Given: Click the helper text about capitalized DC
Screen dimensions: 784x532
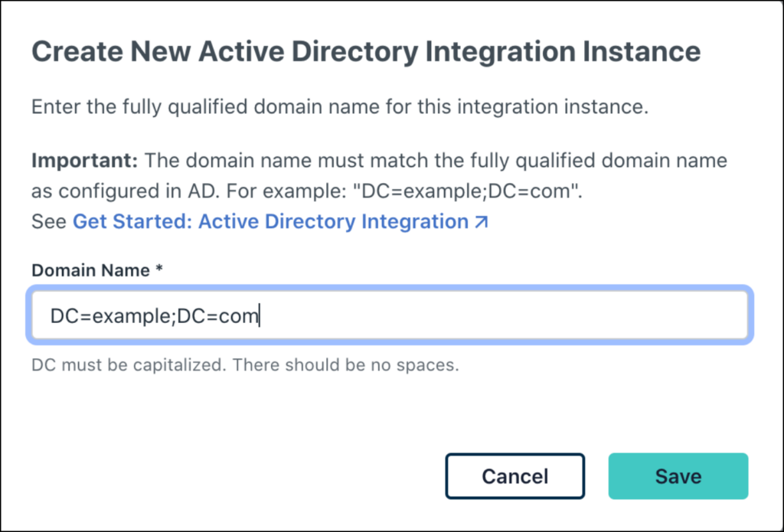Looking at the screenshot, I should (x=244, y=365).
